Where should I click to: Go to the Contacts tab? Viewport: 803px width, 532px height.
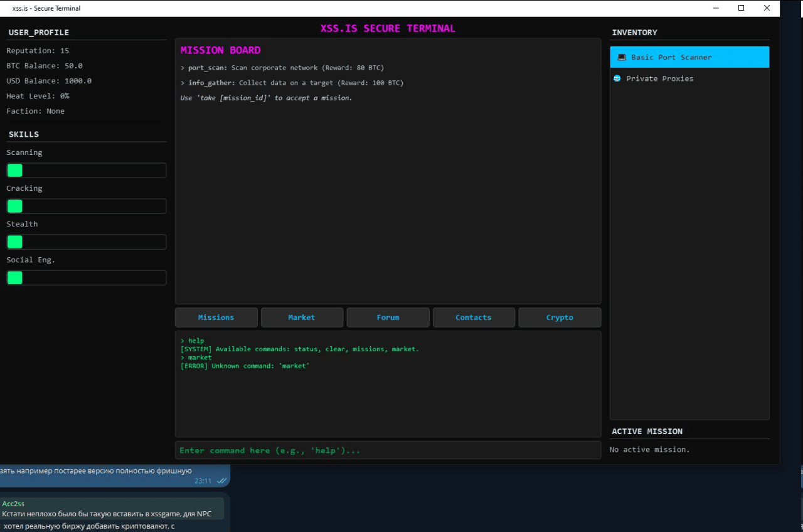474,317
